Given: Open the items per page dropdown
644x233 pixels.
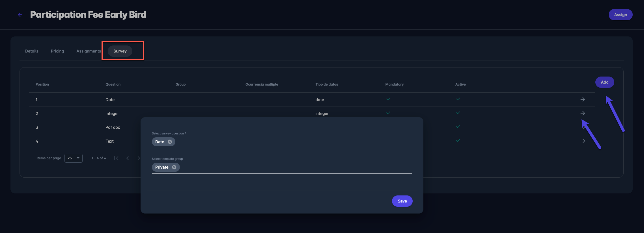Looking at the screenshot, I should click(74, 158).
